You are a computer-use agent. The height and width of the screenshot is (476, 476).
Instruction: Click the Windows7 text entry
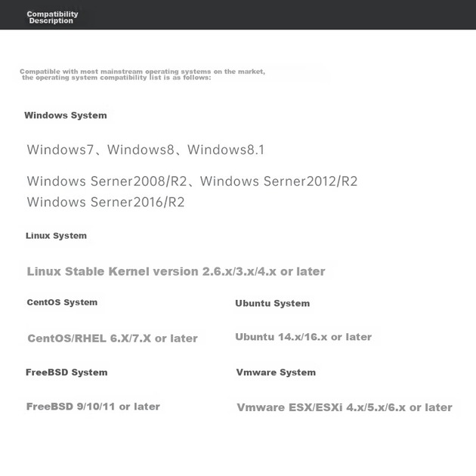point(60,150)
